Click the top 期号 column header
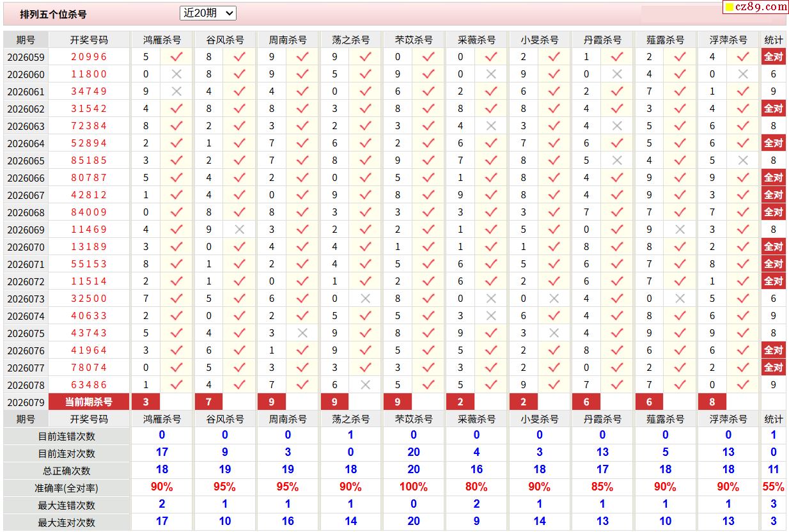Screen dimensions: 789x532 pyautogui.click(x=26, y=40)
